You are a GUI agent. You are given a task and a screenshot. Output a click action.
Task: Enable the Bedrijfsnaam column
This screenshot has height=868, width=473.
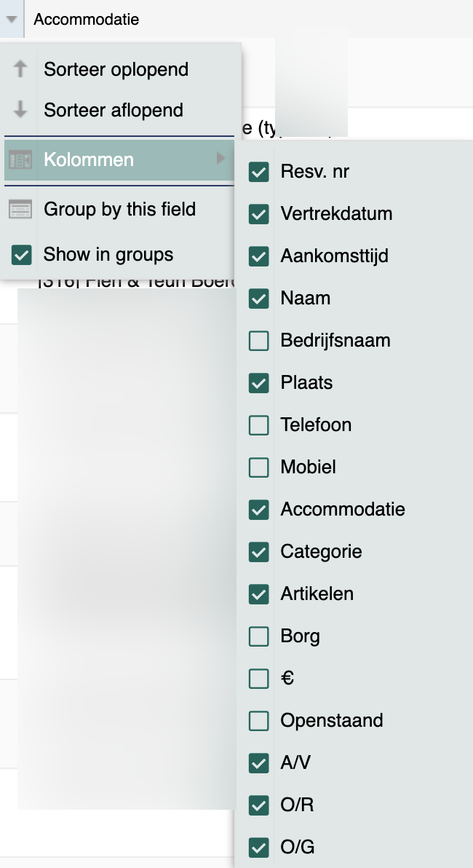pyautogui.click(x=259, y=341)
